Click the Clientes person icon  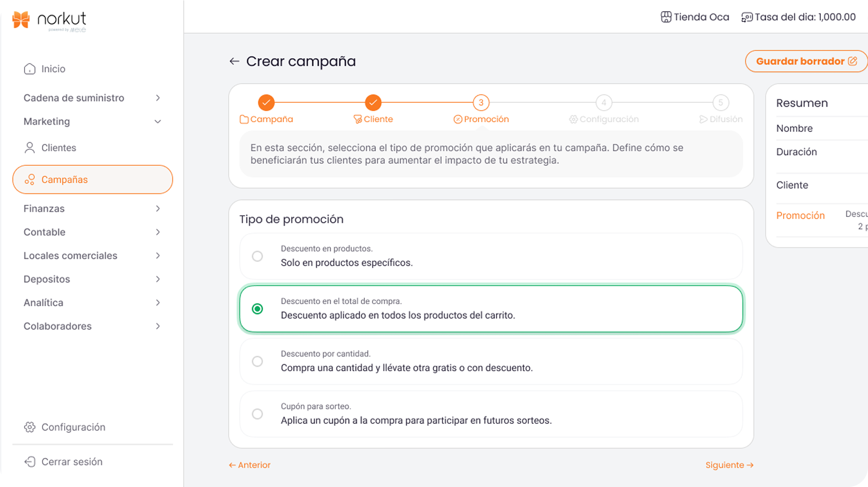coord(30,148)
